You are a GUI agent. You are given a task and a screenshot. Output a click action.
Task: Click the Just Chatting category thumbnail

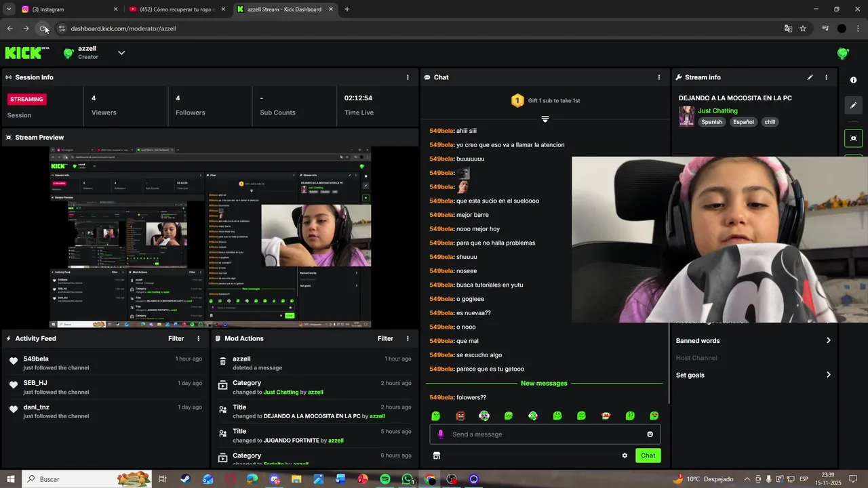686,117
